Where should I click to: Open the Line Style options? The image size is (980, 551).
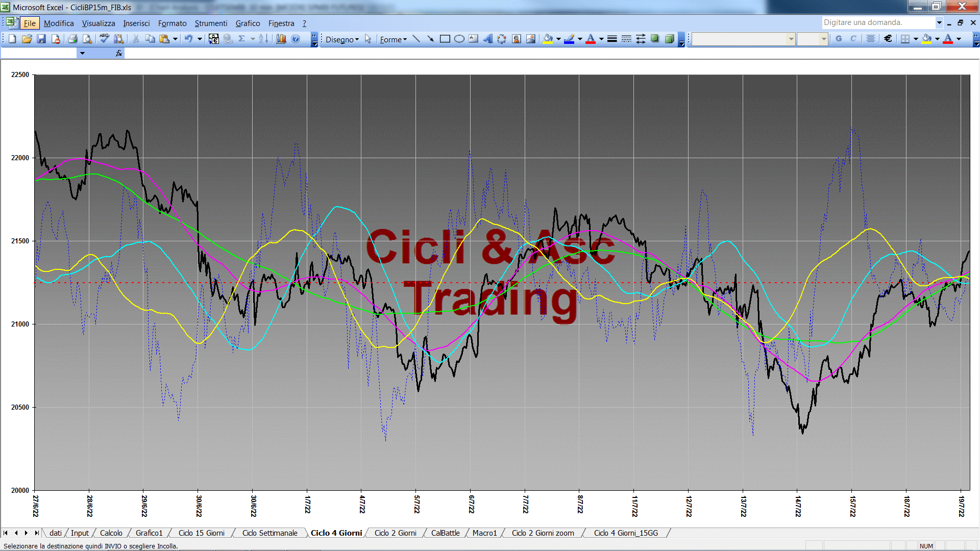click(612, 39)
